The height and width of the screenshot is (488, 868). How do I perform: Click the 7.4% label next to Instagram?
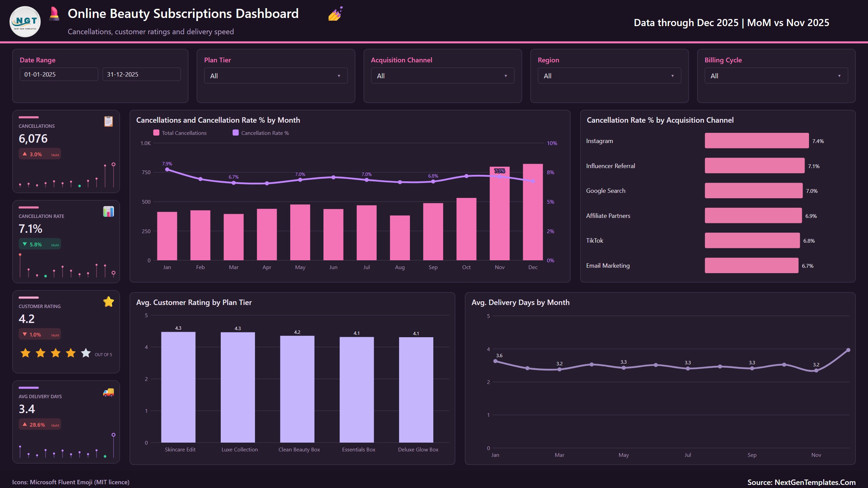pos(818,141)
